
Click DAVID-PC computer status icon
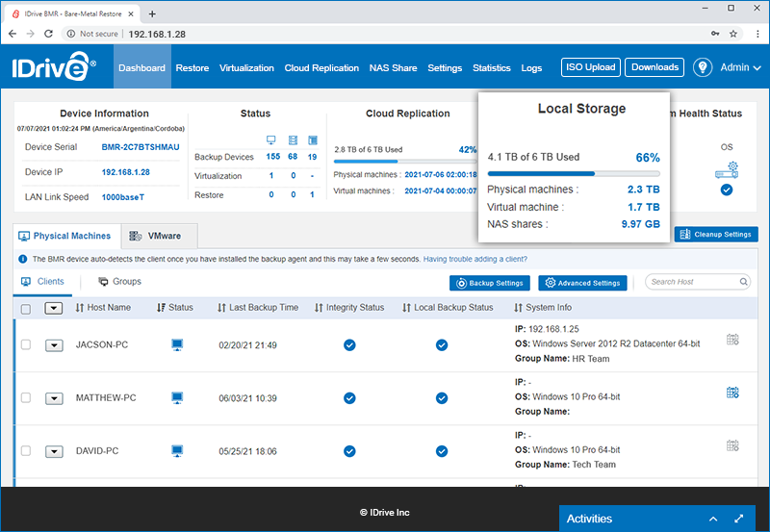(x=177, y=450)
